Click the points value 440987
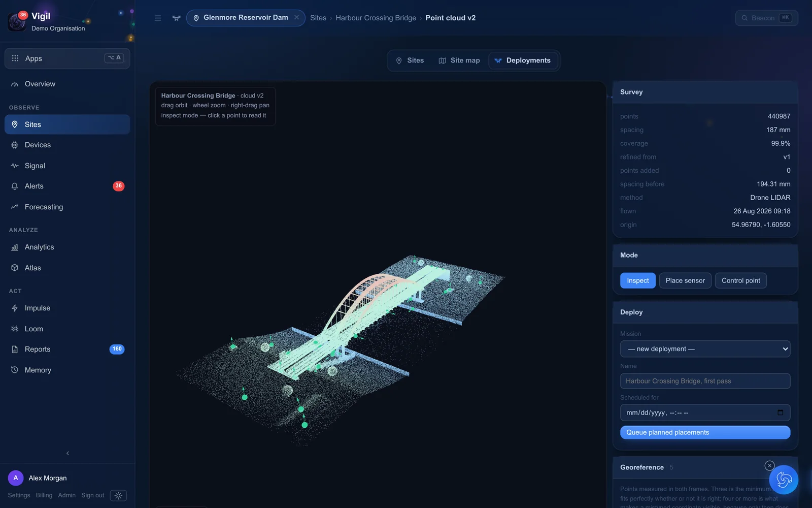 click(x=779, y=116)
